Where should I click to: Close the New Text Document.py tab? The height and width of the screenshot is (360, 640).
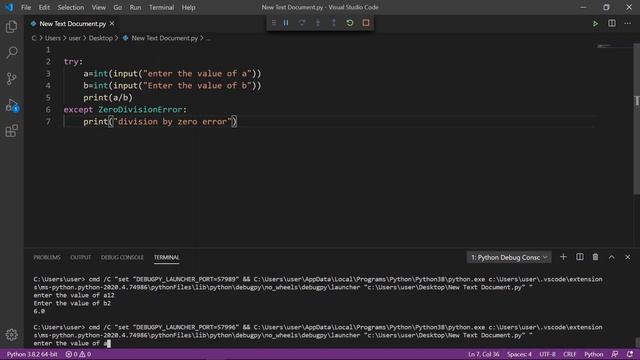pyautogui.click(x=112, y=24)
